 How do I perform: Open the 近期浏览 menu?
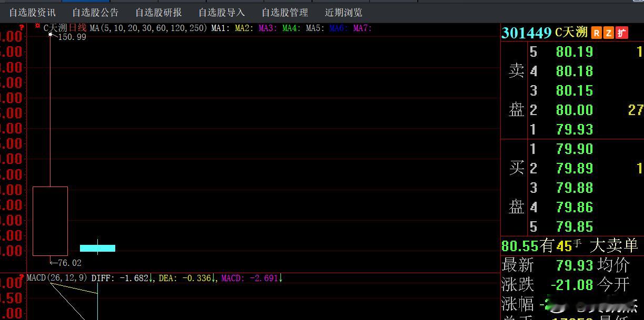(343, 12)
